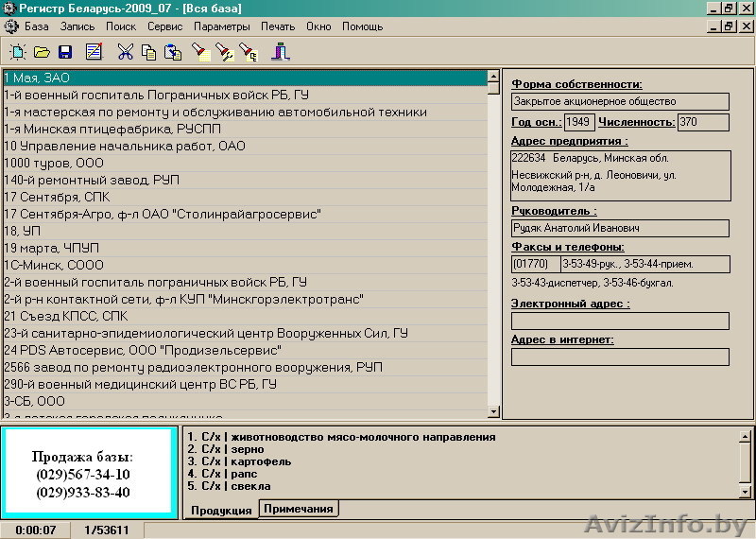756x539 pixels.
Task: Open the Сервис menu
Action: click(165, 26)
